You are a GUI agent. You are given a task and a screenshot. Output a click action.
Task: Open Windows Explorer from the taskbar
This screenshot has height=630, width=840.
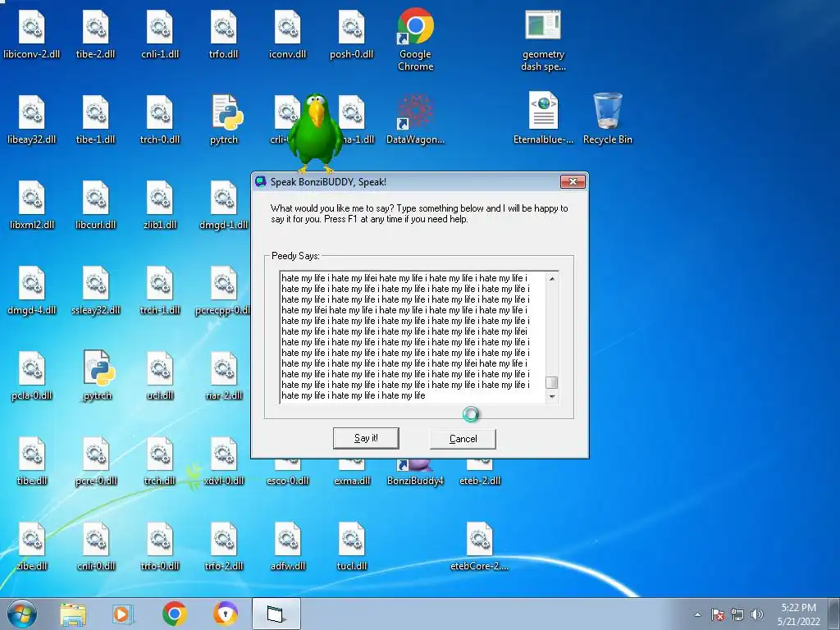[x=73, y=614]
